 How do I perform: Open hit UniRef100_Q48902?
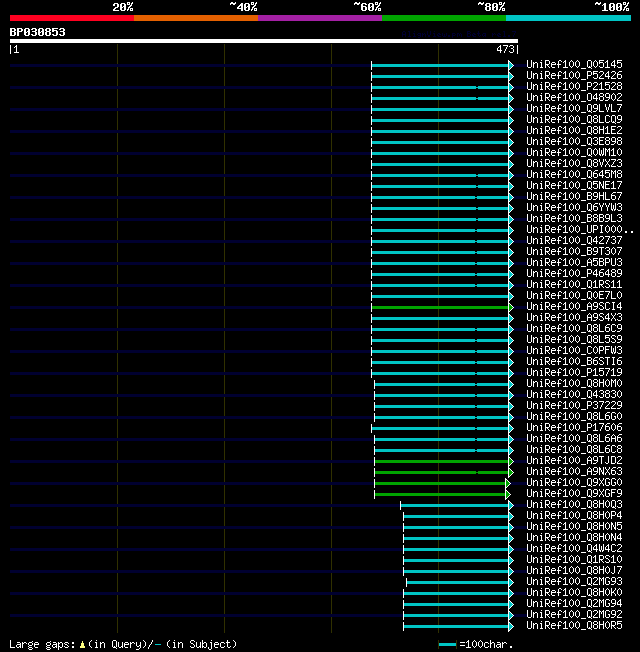574,97
